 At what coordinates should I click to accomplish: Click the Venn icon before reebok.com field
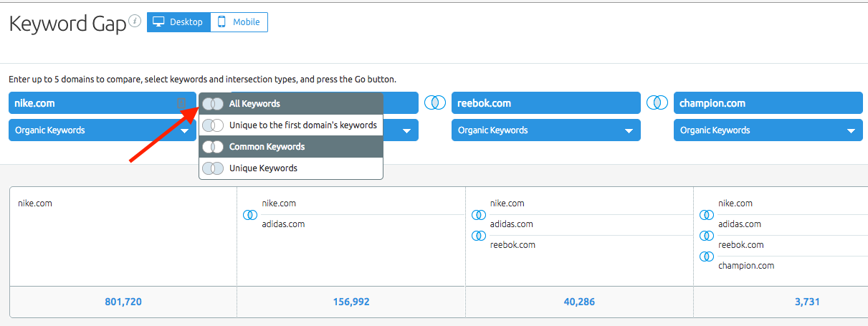(435, 102)
